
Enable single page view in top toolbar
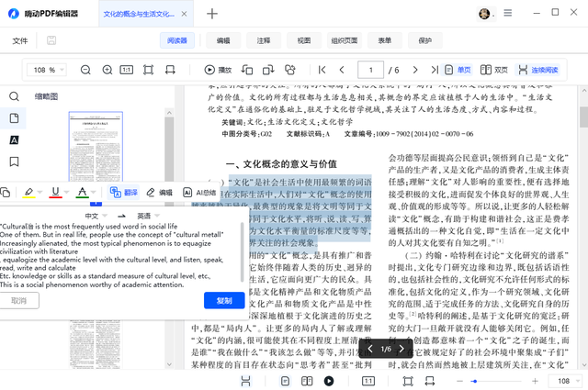point(458,70)
